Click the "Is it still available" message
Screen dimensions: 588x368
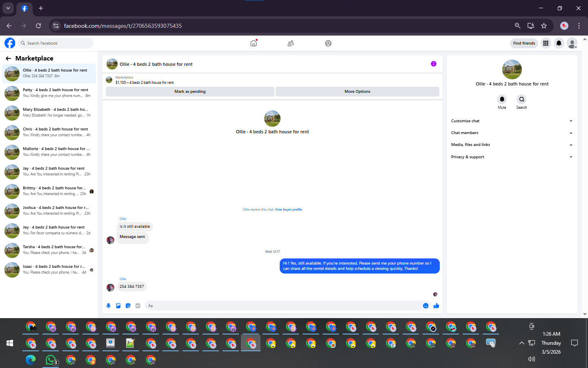coord(135,227)
